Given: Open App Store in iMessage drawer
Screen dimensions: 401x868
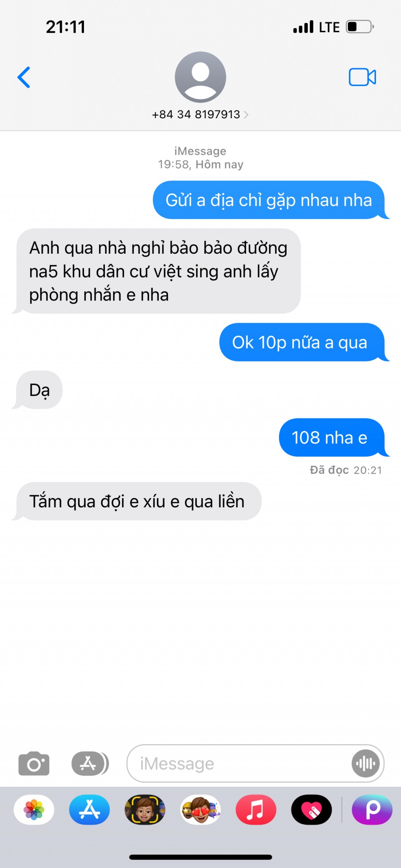Looking at the screenshot, I should pyautogui.click(x=89, y=809).
